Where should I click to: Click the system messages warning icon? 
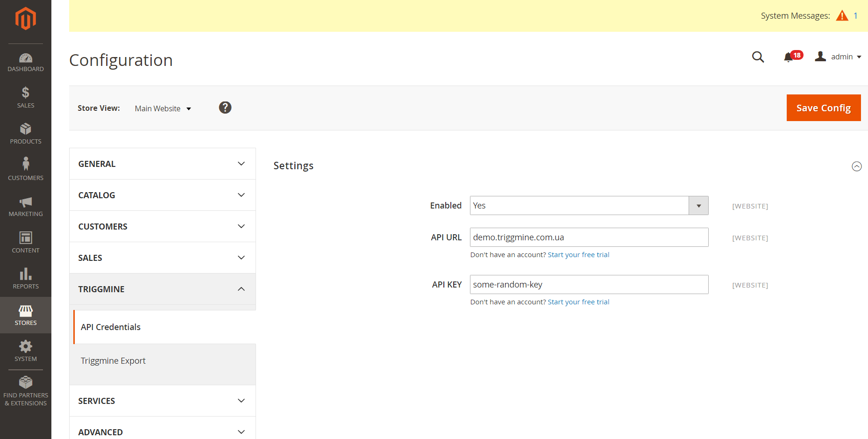(x=842, y=16)
